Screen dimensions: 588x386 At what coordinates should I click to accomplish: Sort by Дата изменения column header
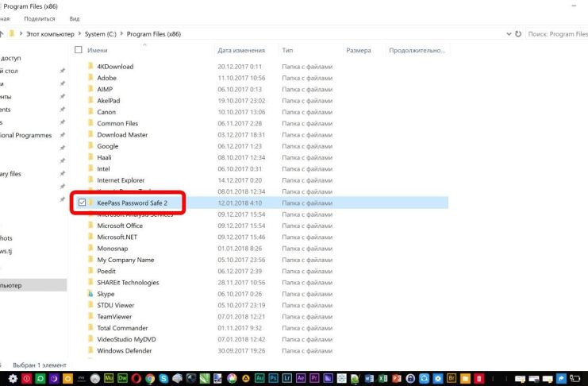241,50
